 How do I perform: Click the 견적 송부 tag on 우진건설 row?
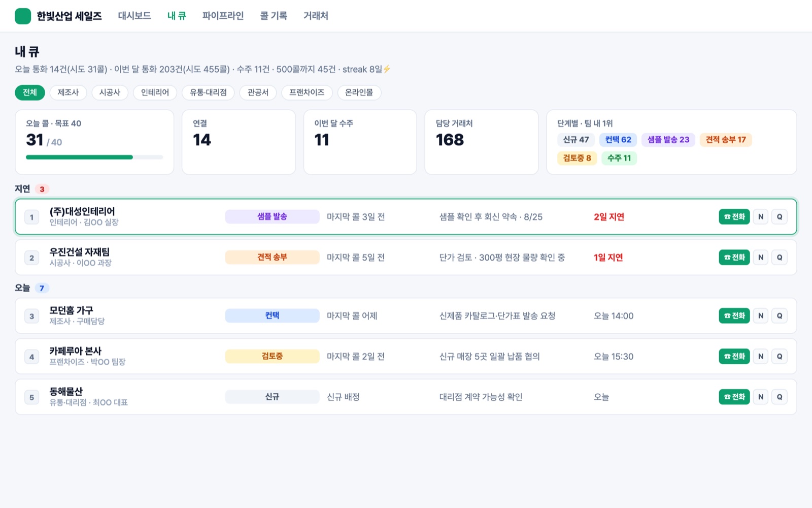(272, 257)
